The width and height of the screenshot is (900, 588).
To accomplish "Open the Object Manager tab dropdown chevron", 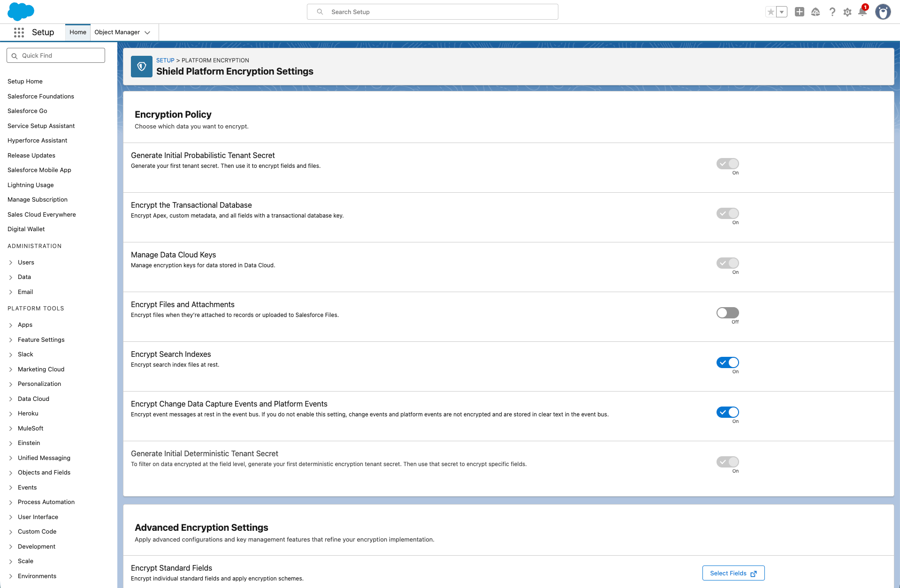I will pyautogui.click(x=147, y=32).
